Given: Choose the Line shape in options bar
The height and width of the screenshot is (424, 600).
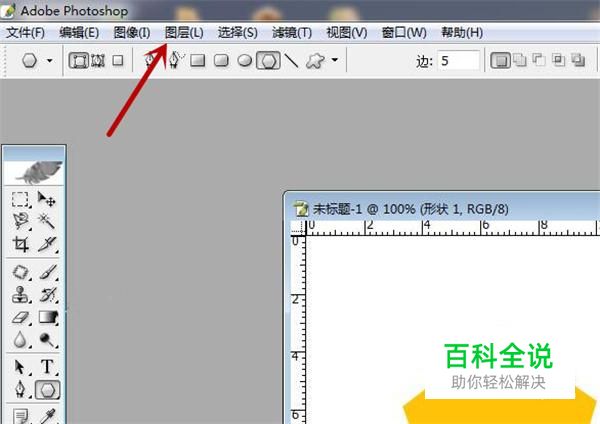Looking at the screenshot, I should coord(292,60).
